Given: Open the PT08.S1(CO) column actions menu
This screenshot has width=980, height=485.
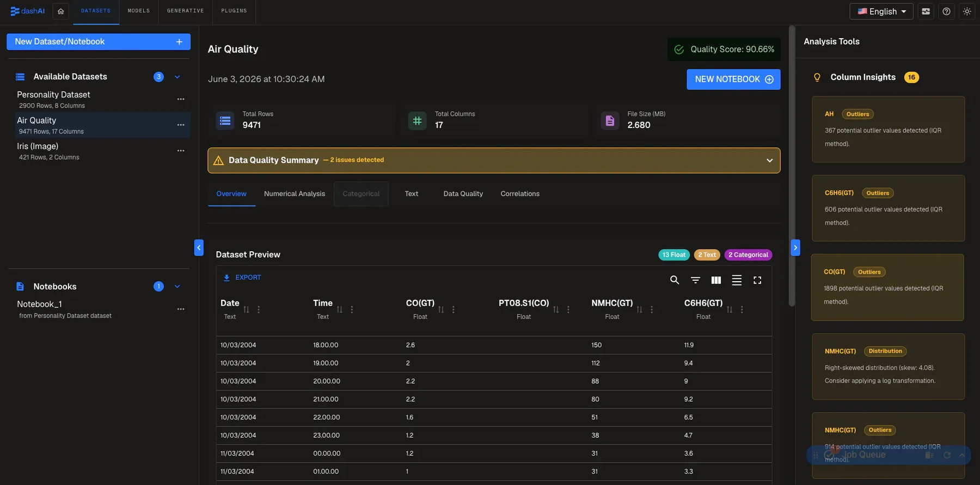Looking at the screenshot, I should pyautogui.click(x=568, y=310).
